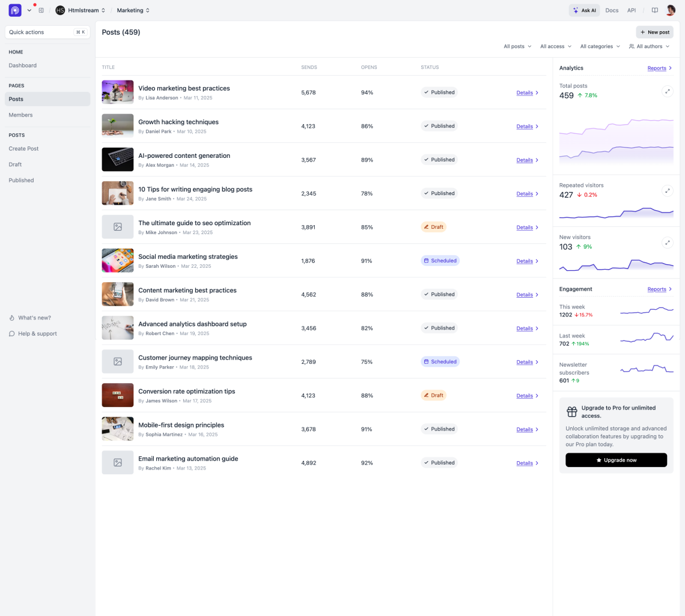Click the Draft pencil badge on SEO post
Viewport: 685px width, 616px height.
tap(433, 226)
